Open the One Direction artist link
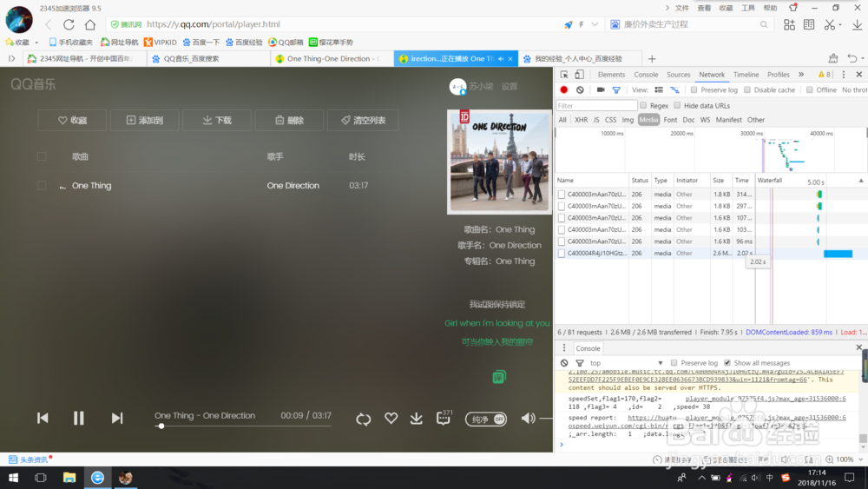This screenshot has height=489, width=868. pos(293,186)
